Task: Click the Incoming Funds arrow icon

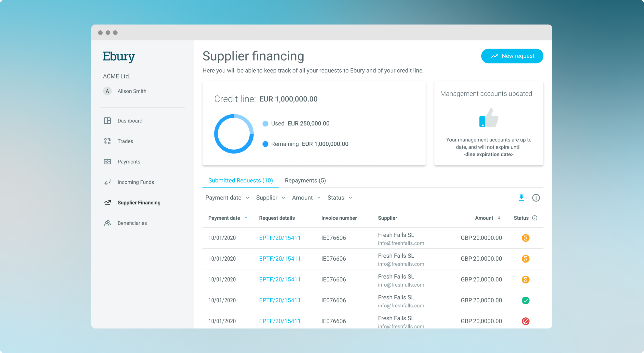Action: (x=107, y=182)
